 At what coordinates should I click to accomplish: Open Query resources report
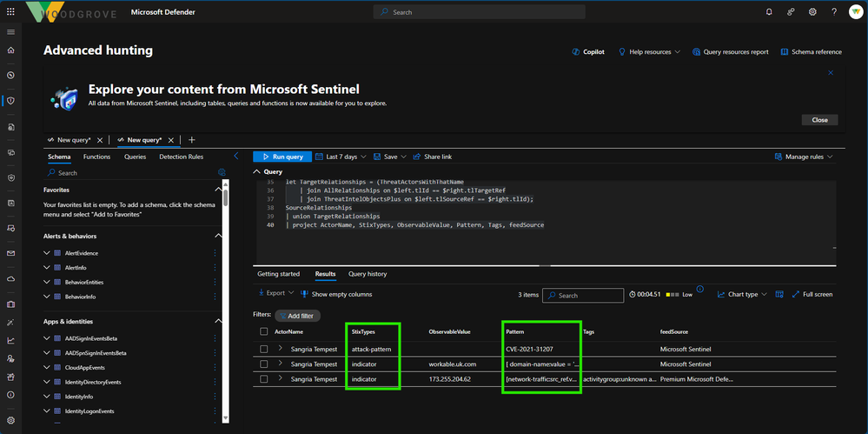click(x=731, y=52)
